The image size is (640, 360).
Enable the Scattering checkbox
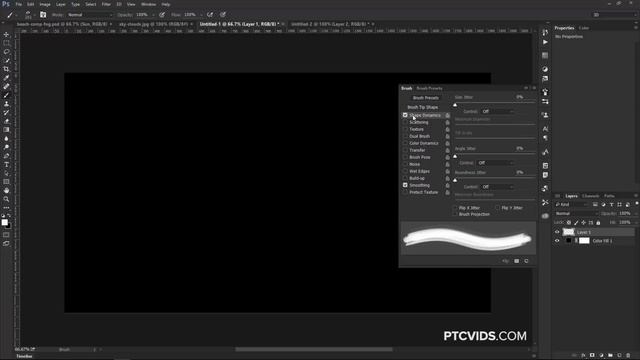405,122
